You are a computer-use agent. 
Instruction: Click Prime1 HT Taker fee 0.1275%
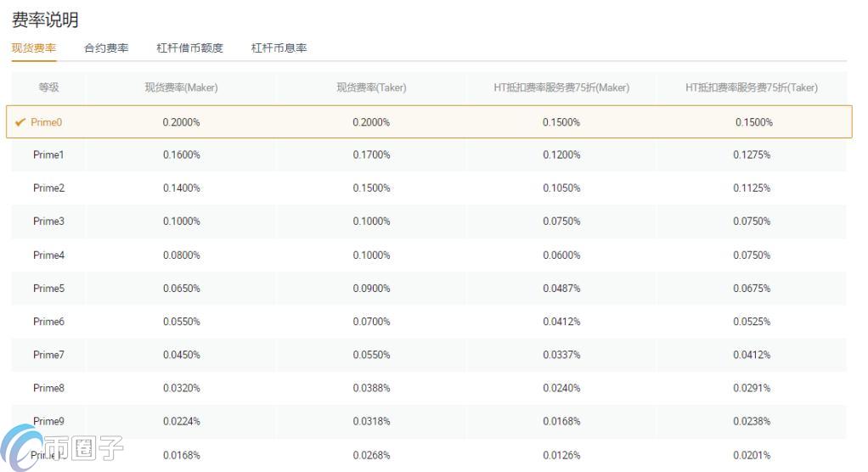pyautogui.click(x=752, y=155)
